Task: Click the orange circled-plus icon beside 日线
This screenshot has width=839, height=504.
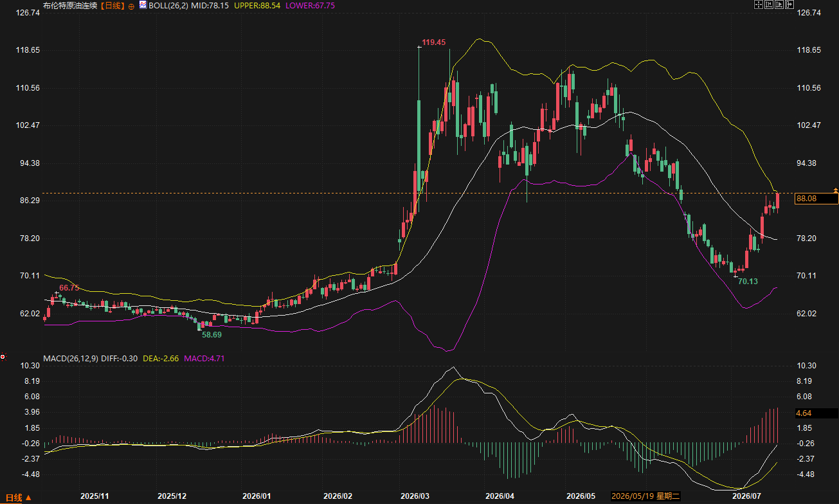Action: (x=131, y=6)
